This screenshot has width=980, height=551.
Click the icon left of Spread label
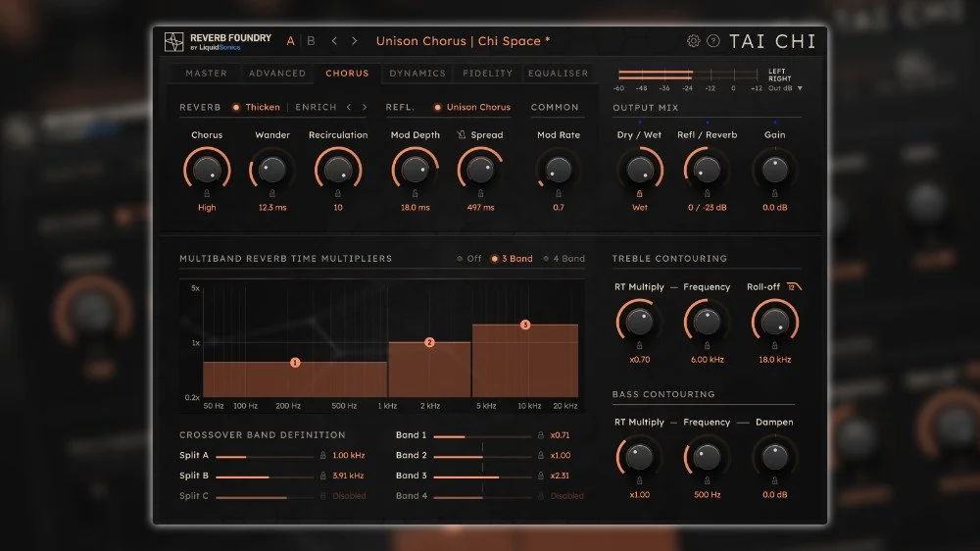(462, 134)
